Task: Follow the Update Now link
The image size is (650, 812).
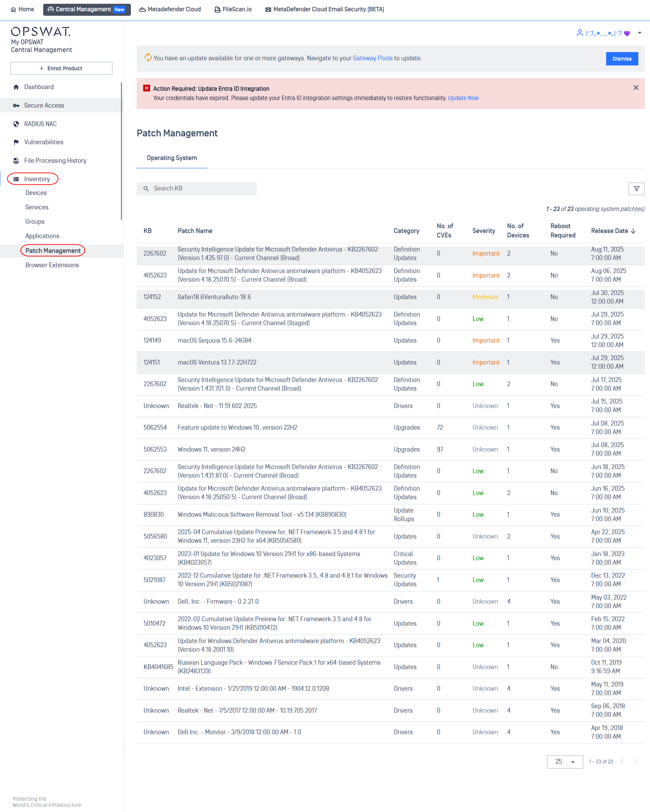Action: pyautogui.click(x=463, y=98)
